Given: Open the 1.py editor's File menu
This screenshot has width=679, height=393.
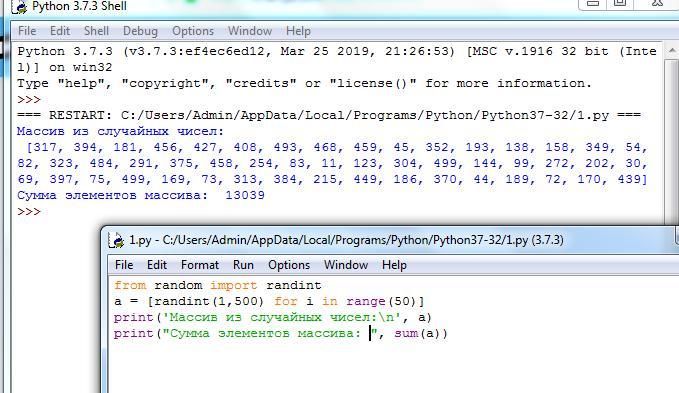Looking at the screenshot, I should [x=124, y=265].
